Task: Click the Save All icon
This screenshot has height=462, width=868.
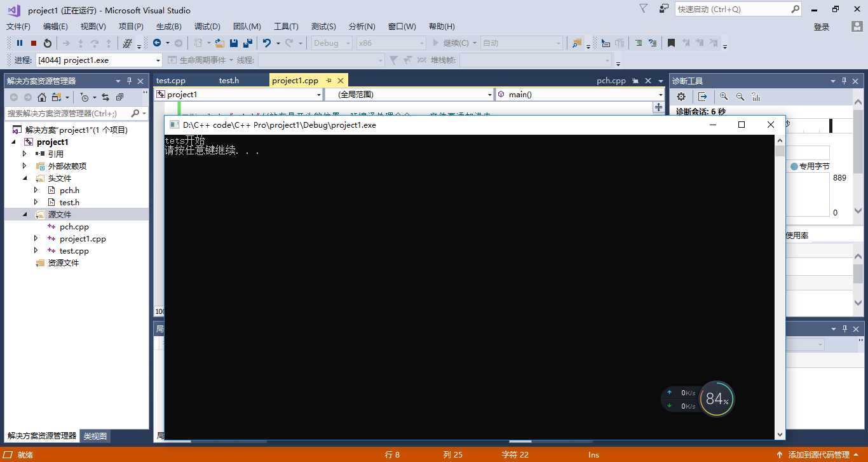Action: click(248, 43)
